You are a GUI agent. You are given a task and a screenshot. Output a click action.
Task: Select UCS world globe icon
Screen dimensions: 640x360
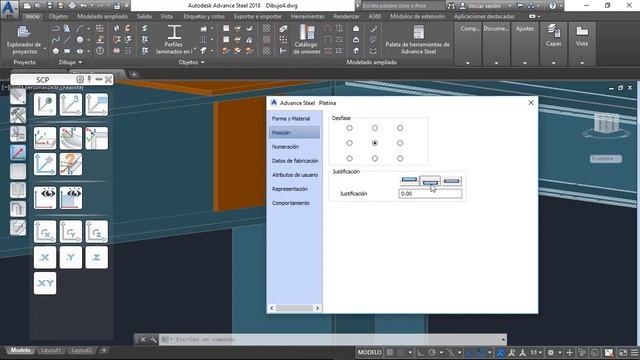tap(45, 104)
